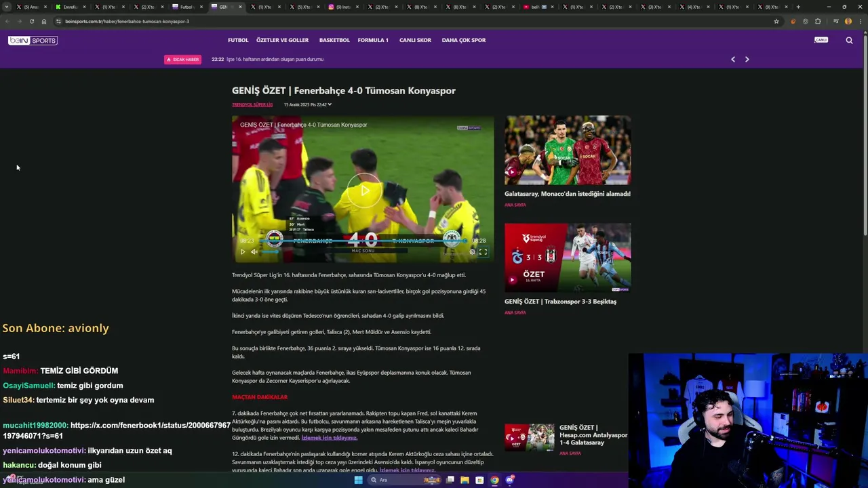Open the CANLI live badge icon
The height and width of the screenshot is (488, 868).
tap(821, 40)
